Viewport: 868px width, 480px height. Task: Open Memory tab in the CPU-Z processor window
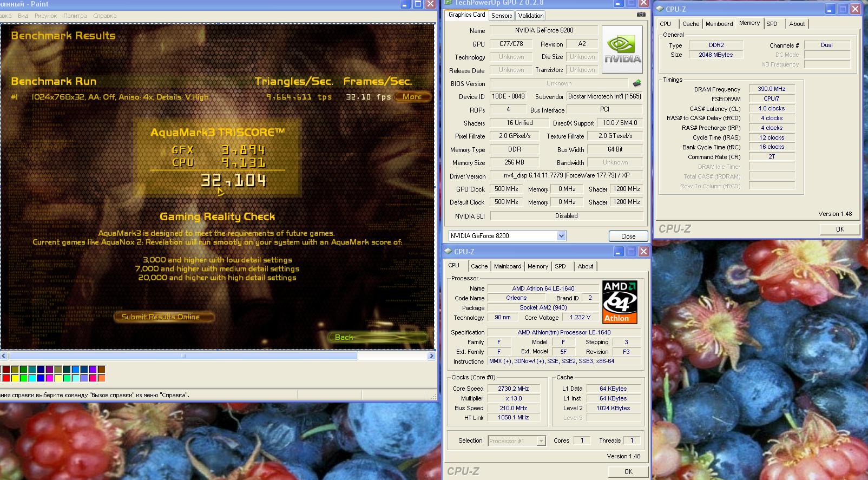pyautogui.click(x=538, y=266)
